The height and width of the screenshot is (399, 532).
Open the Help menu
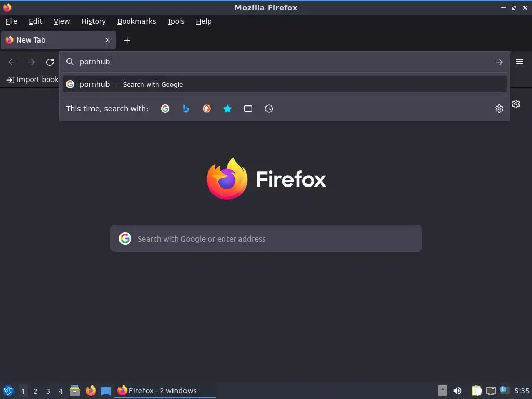pyautogui.click(x=204, y=21)
